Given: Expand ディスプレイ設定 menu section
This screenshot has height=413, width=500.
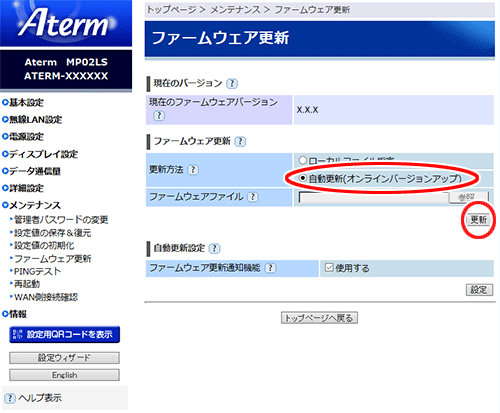Looking at the screenshot, I should point(40,154).
